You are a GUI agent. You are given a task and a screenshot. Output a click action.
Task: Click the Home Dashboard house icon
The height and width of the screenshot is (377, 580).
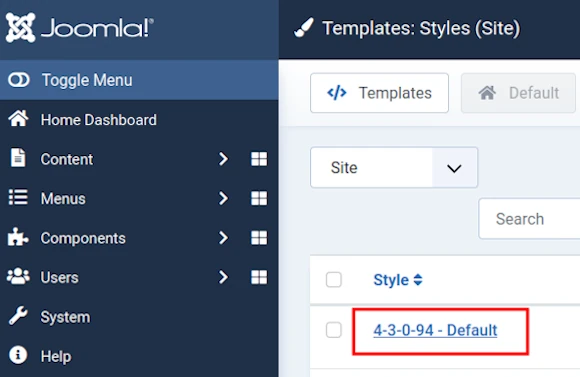(18, 119)
